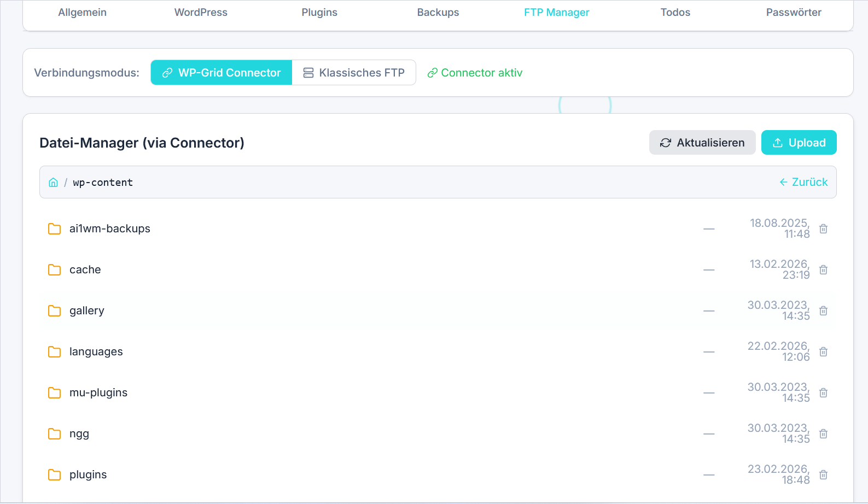The width and height of the screenshot is (868, 504).
Task: Delete the ai1wm-backups folder via trash icon
Action: point(823,229)
